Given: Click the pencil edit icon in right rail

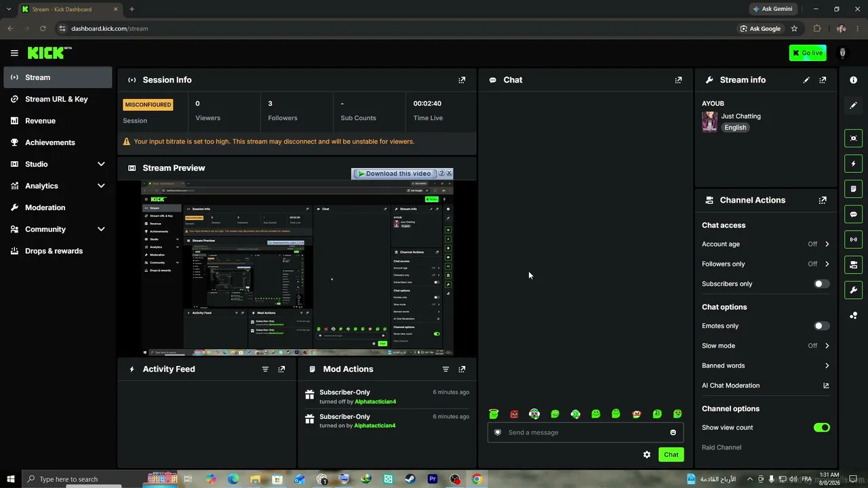Looking at the screenshot, I should [x=853, y=106].
